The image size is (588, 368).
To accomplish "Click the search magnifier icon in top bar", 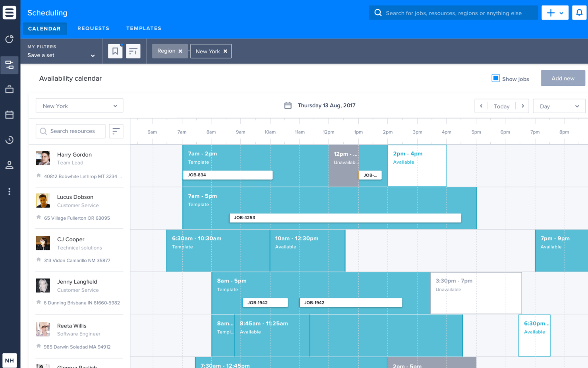I will tap(378, 13).
